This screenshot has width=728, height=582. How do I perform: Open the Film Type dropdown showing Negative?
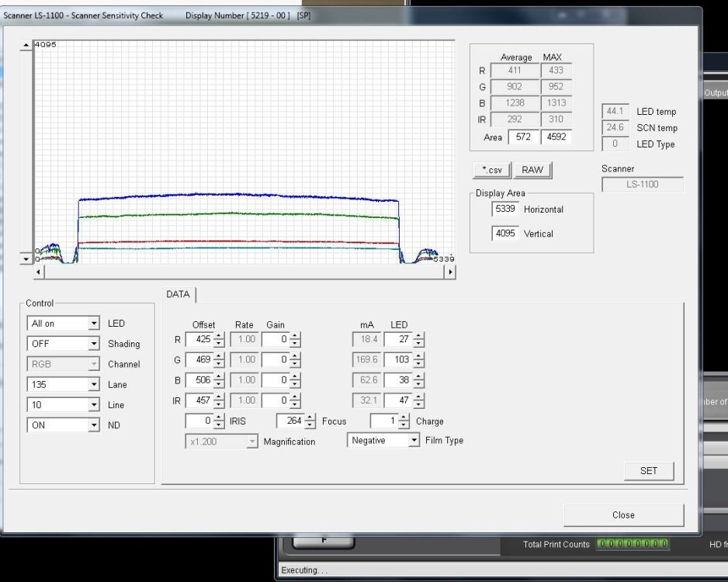coord(383,440)
